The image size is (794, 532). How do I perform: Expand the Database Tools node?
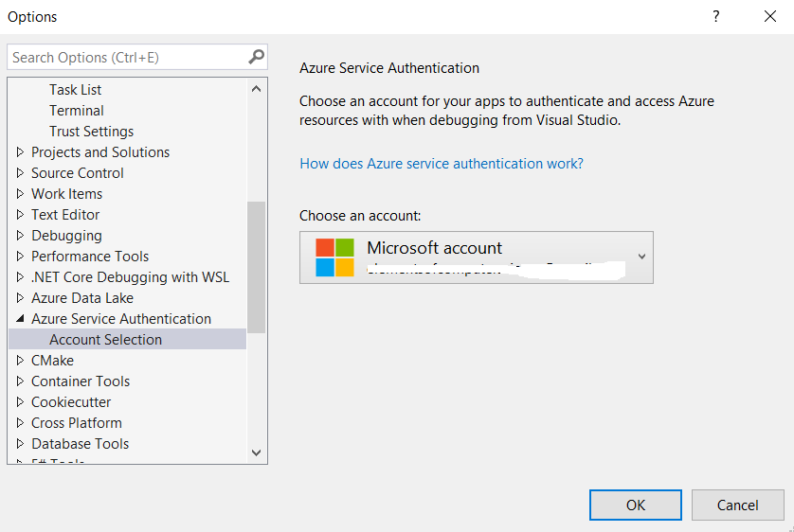[x=20, y=444]
